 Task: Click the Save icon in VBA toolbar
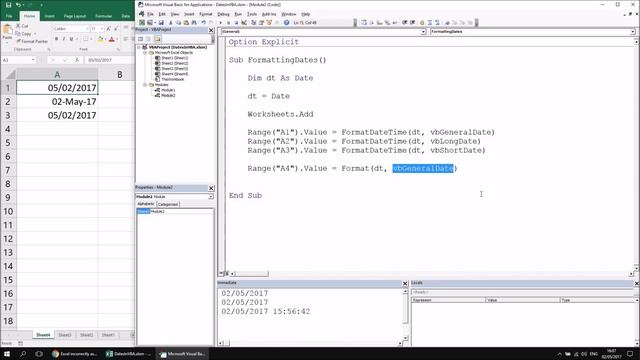(162, 22)
